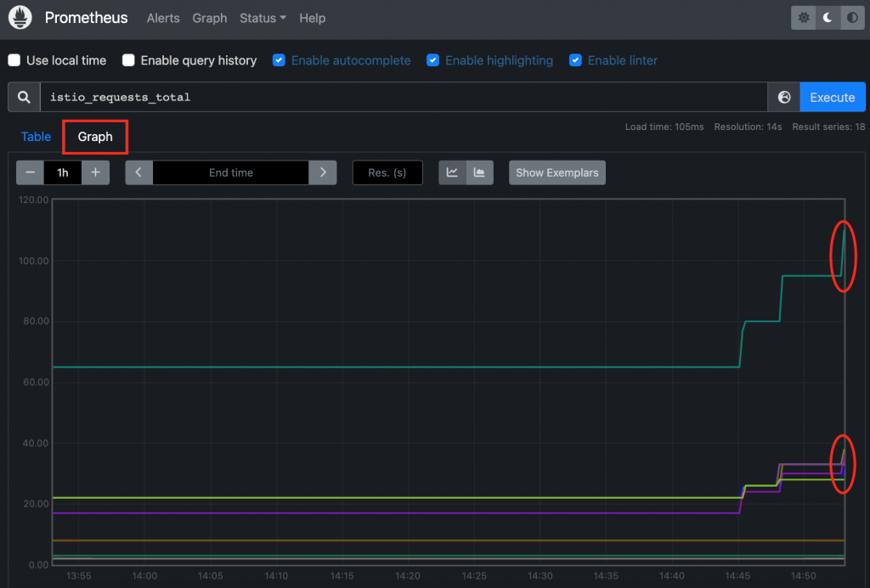Select dark theme moon icon

828,18
